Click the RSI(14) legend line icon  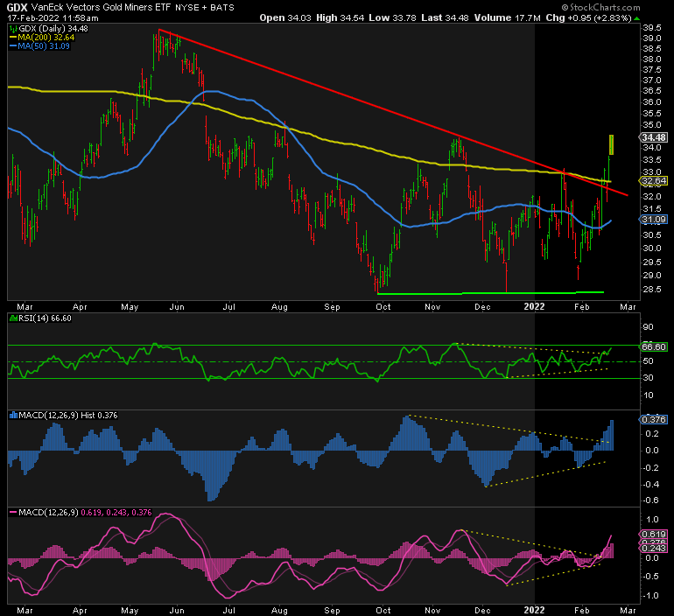[x=13, y=318]
